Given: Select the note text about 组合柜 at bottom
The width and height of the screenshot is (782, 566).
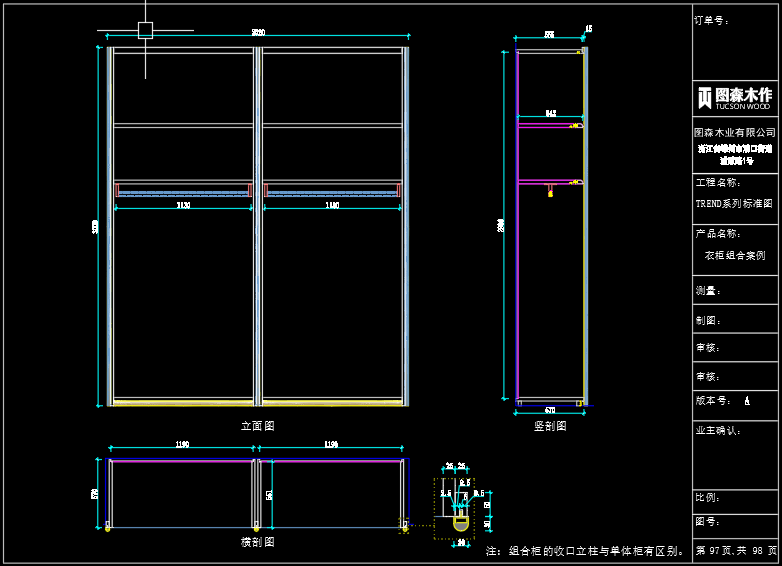Looking at the screenshot, I should click(586, 550).
